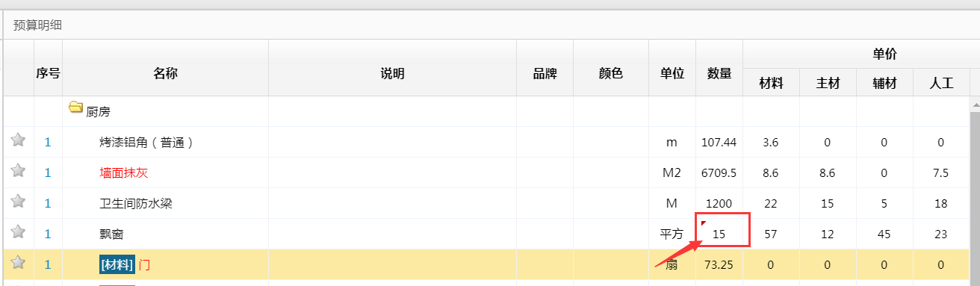Edit quantity 1200 of 卫生间防水梁
This screenshot has width=980, height=286.
pyautogui.click(x=719, y=203)
